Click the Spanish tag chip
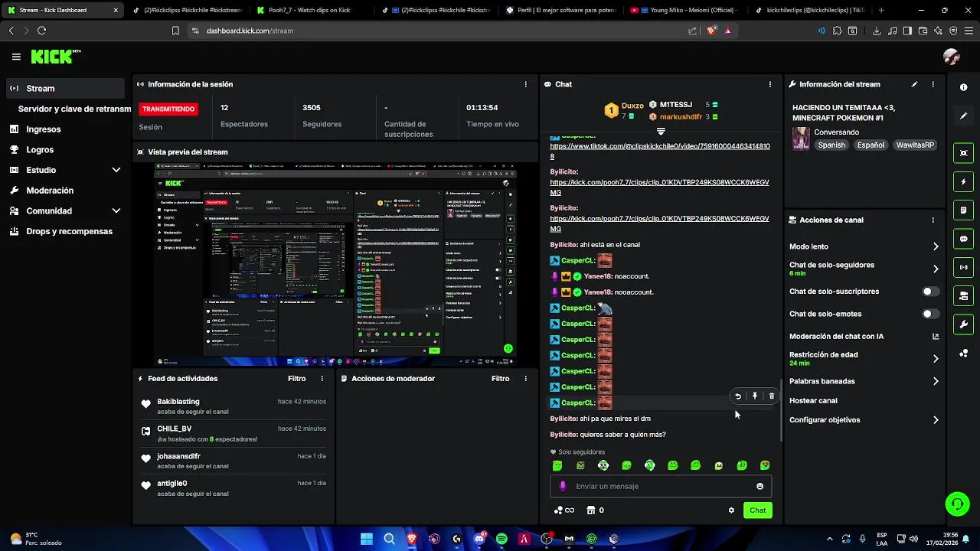 (831, 145)
